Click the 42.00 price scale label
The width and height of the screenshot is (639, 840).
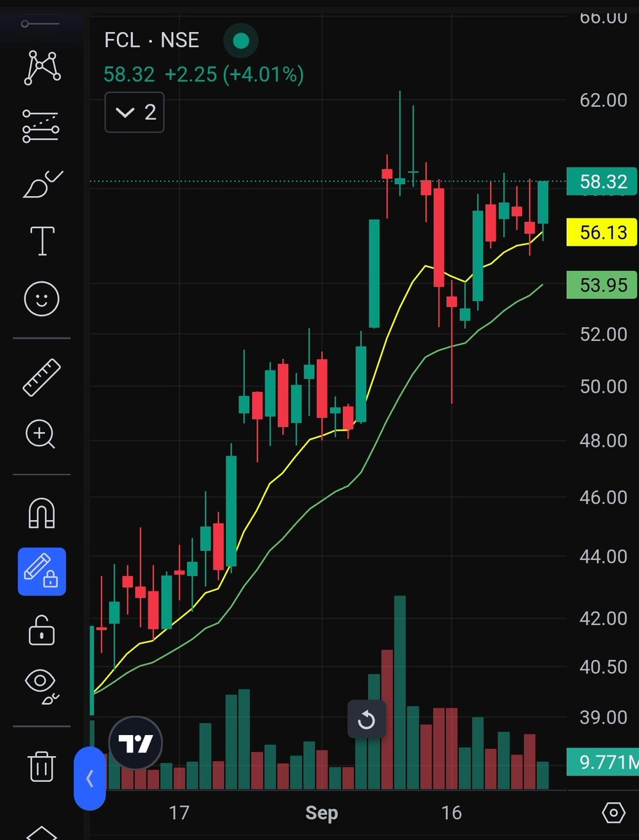(x=603, y=619)
